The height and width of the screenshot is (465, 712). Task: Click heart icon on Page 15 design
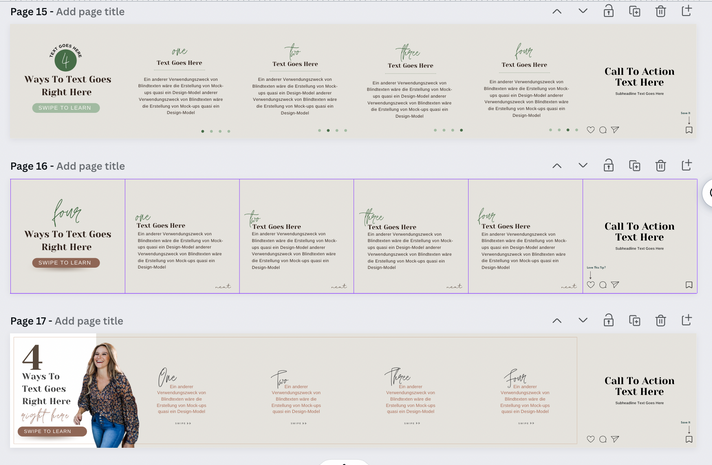coord(590,130)
